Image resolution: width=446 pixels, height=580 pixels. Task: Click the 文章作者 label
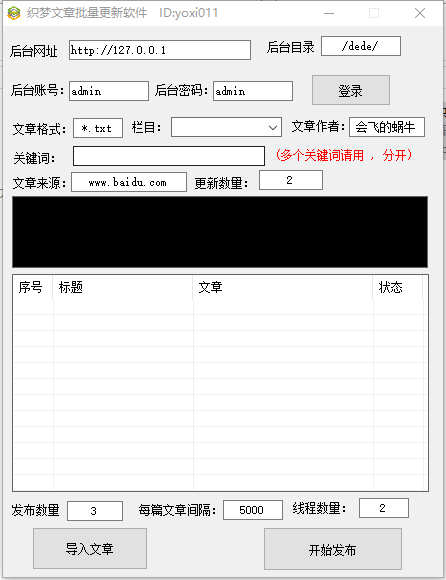coord(318,127)
